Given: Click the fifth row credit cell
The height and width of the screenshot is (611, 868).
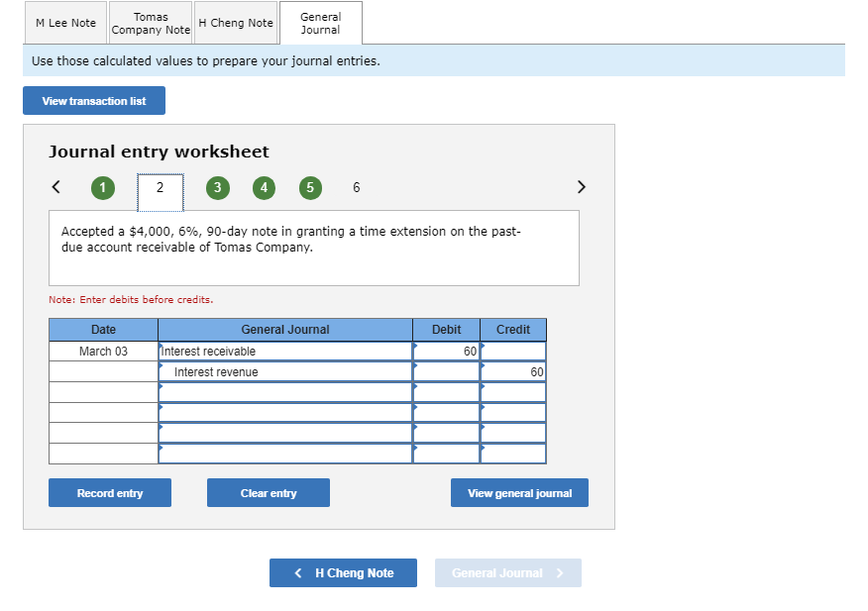Looking at the screenshot, I should pyautogui.click(x=513, y=434).
